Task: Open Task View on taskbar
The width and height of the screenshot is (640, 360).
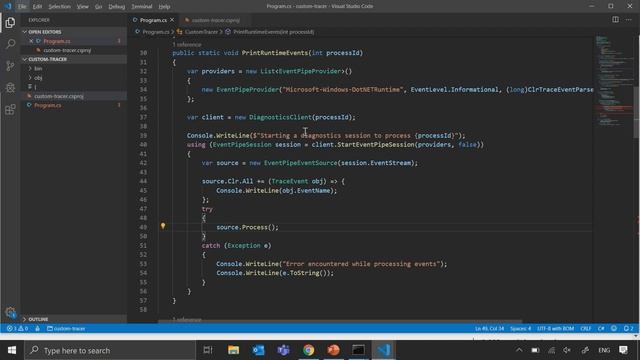Action: coord(208,350)
